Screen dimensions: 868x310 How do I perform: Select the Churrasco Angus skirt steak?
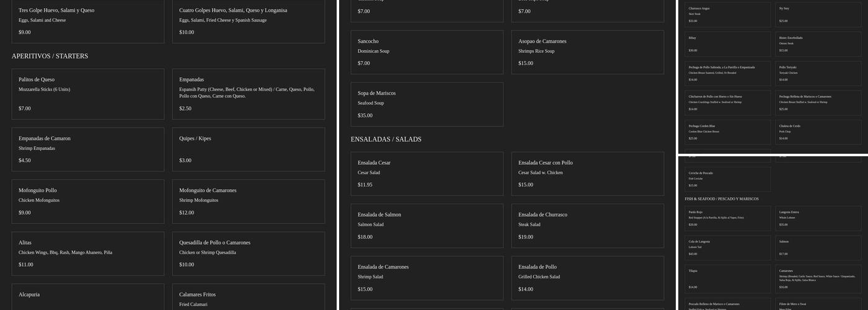click(x=727, y=14)
